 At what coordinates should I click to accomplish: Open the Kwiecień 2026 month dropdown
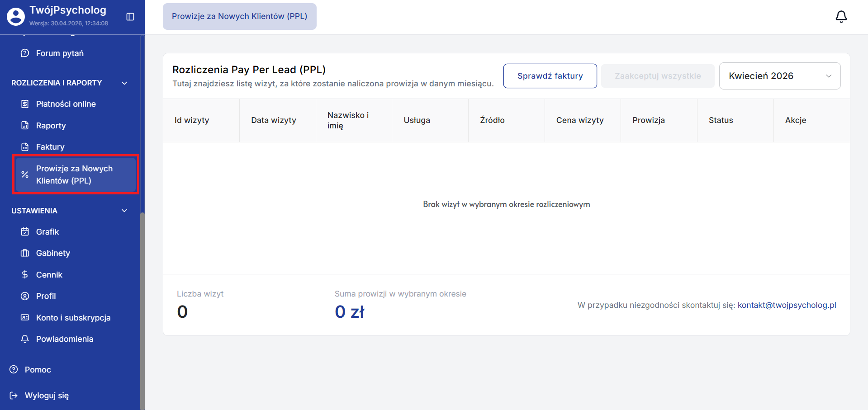click(x=780, y=76)
